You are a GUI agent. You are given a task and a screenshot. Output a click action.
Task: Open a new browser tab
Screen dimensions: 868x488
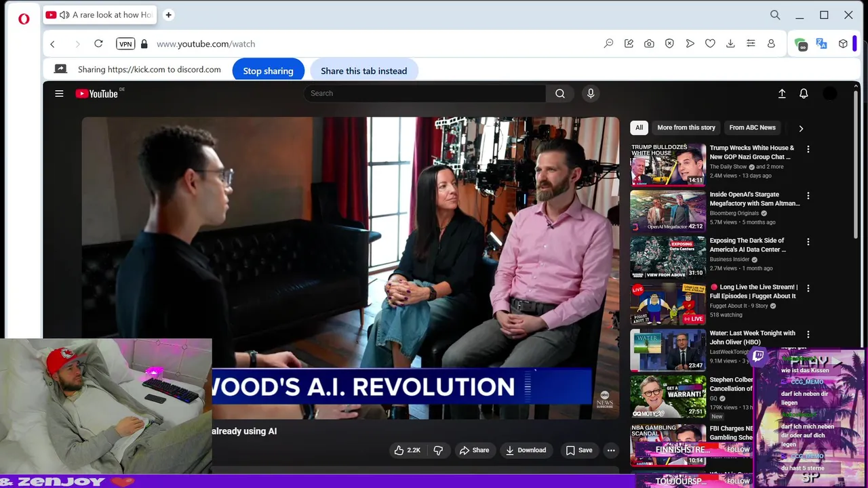(168, 15)
